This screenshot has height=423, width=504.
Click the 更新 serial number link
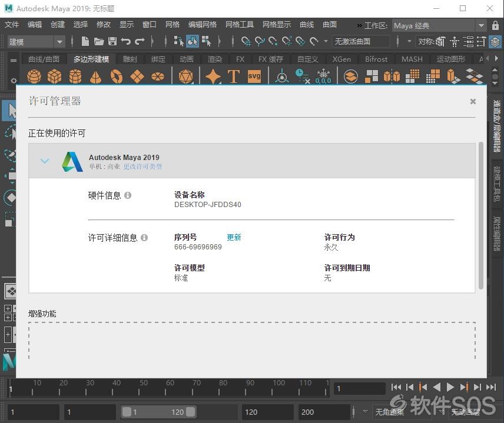[x=234, y=237]
